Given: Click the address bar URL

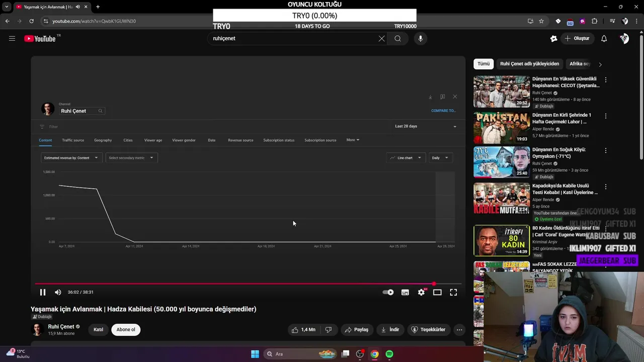Looking at the screenshot, I should [94, 21].
